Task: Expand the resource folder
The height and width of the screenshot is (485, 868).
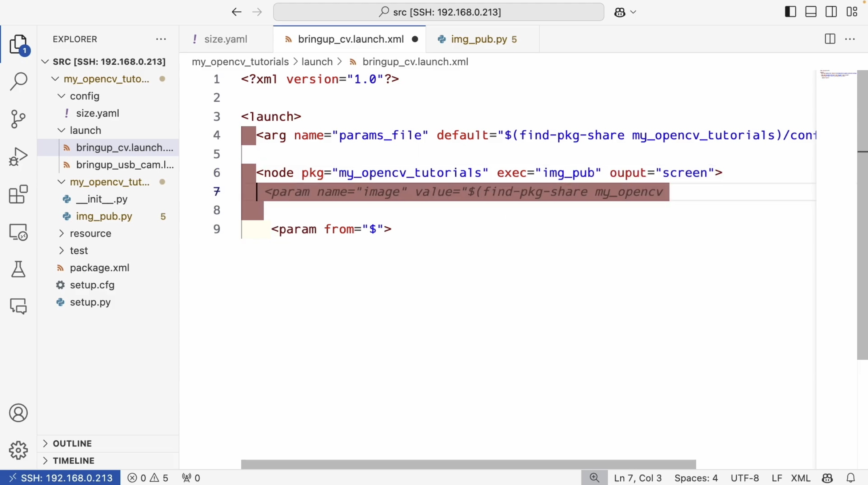Action: click(x=90, y=233)
